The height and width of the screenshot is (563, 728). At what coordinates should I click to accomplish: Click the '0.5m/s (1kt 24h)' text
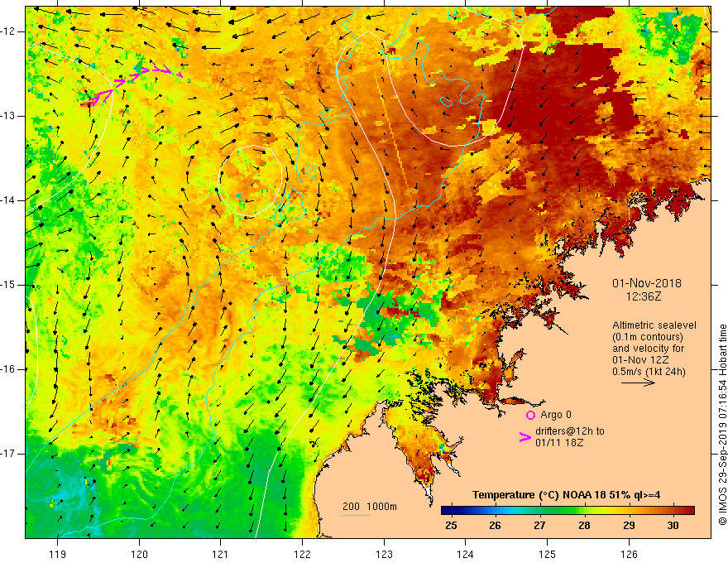pos(649,372)
